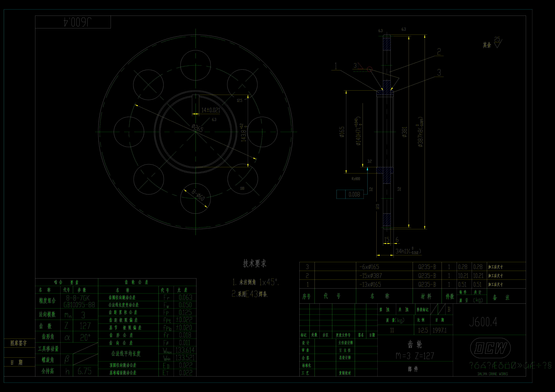Click the Wmax value "133.614"
The image size is (555, 392).
click(185, 350)
